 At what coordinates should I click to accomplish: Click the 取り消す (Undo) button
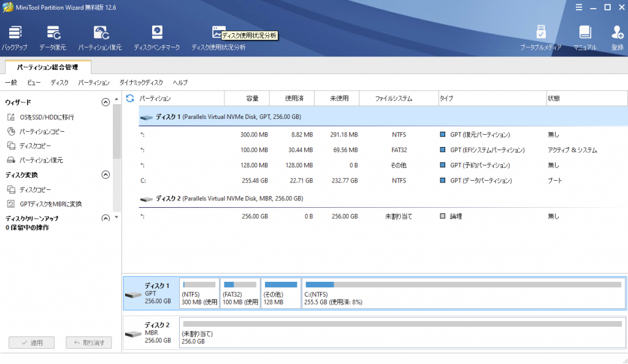coord(89,343)
